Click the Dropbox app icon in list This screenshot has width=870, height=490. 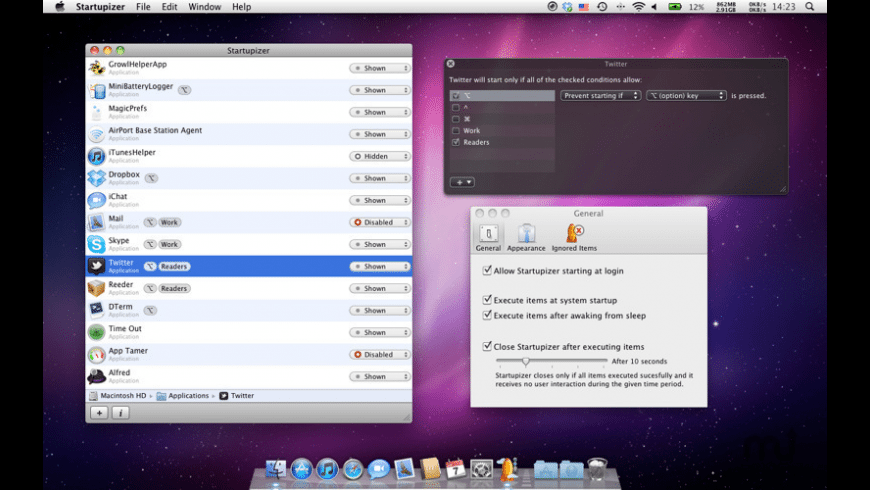[96, 178]
